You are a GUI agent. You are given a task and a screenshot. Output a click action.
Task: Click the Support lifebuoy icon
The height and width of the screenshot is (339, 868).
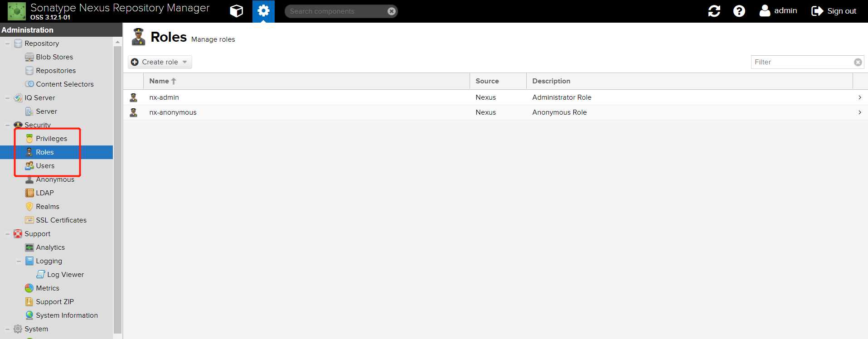18,234
